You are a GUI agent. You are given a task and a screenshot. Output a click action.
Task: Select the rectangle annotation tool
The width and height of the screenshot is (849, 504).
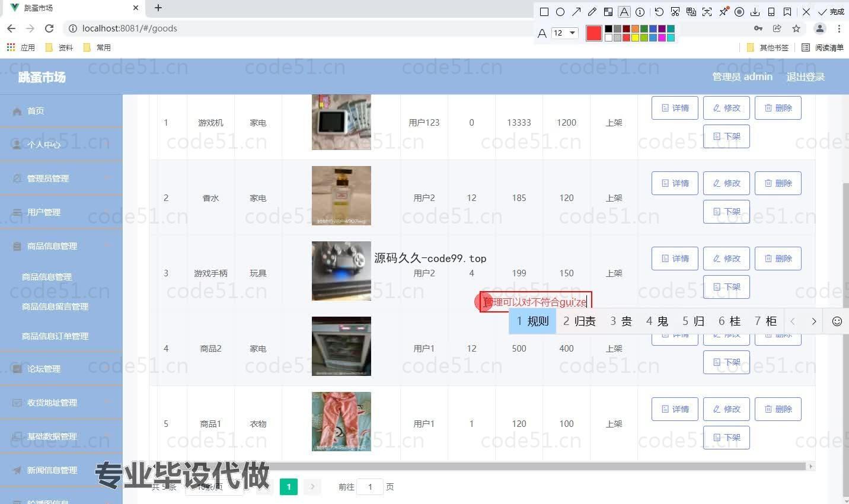point(544,12)
